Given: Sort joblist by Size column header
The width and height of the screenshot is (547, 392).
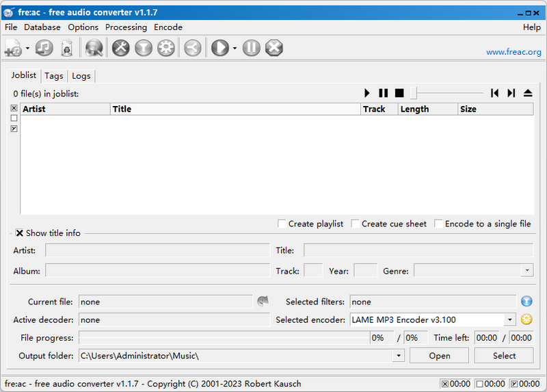Looking at the screenshot, I should pyautogui.click(x=495, y=109).
